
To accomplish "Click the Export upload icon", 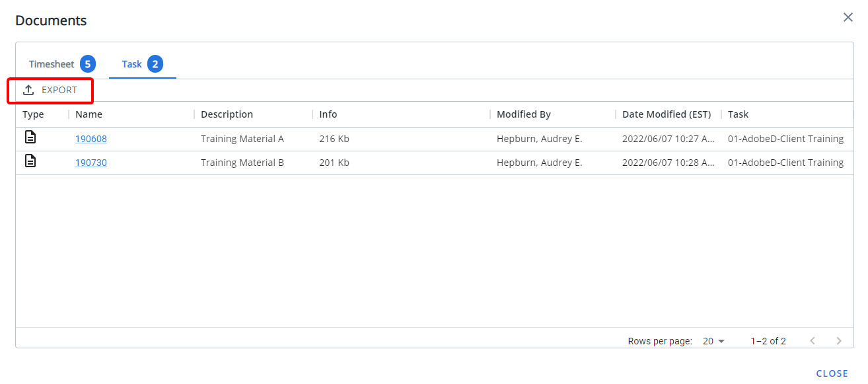I will (x=28, y=90).
